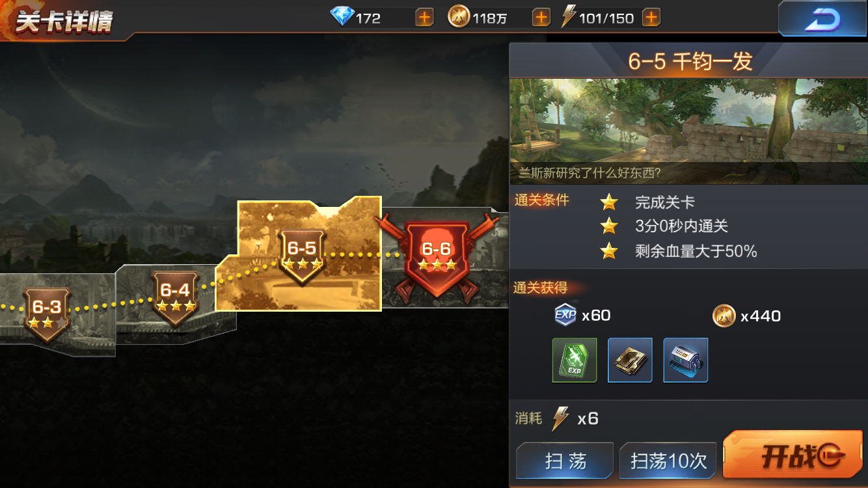Click the blue back arrow button

tap(822, 20)
